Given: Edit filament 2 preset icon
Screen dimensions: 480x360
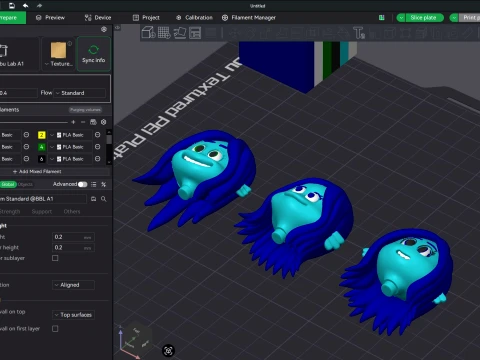Looking at the screenshot, I should [98, 135].
